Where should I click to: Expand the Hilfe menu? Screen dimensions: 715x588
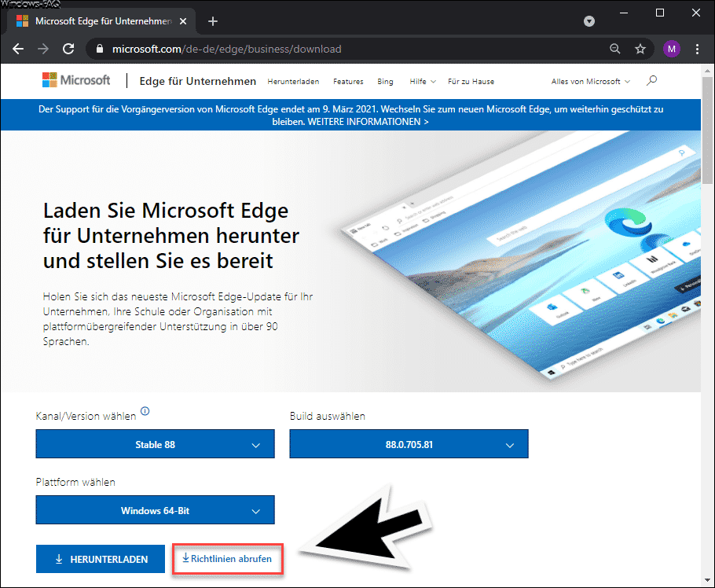tap(423, 82)
